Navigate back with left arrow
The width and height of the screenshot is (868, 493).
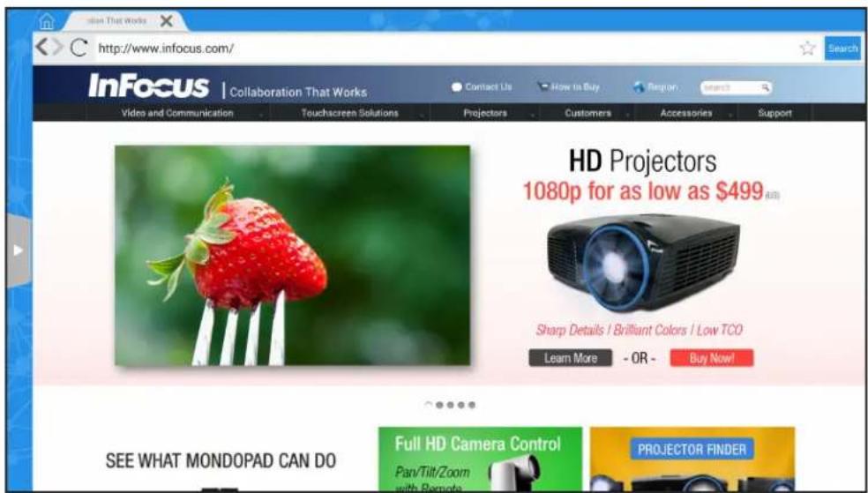(41, 48)
